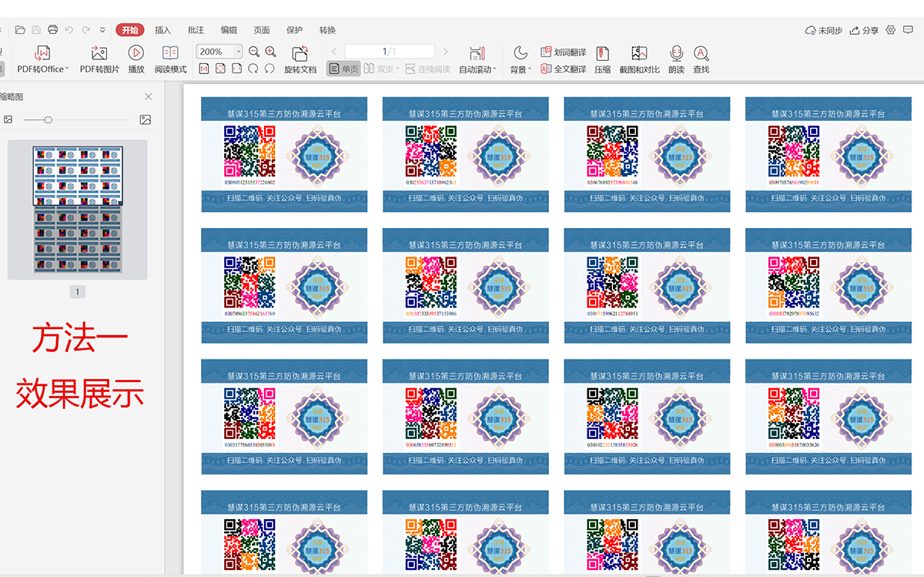
Task: Open the 200% zoom level dropdown
Action: [238, 52]
